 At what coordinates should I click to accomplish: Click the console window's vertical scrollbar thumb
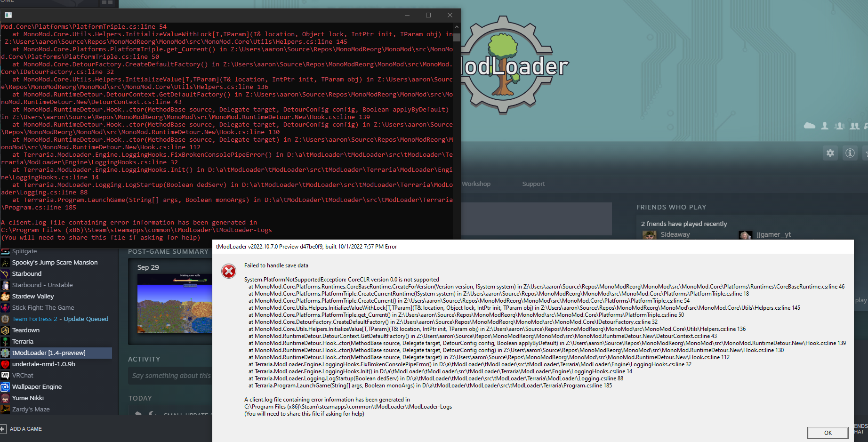coord(457,38)
